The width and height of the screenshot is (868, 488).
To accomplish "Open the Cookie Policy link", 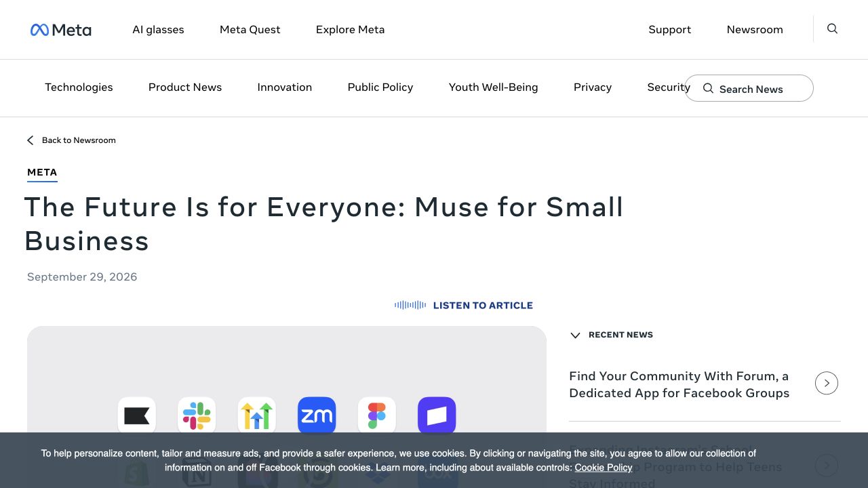I will pos(604,468).
